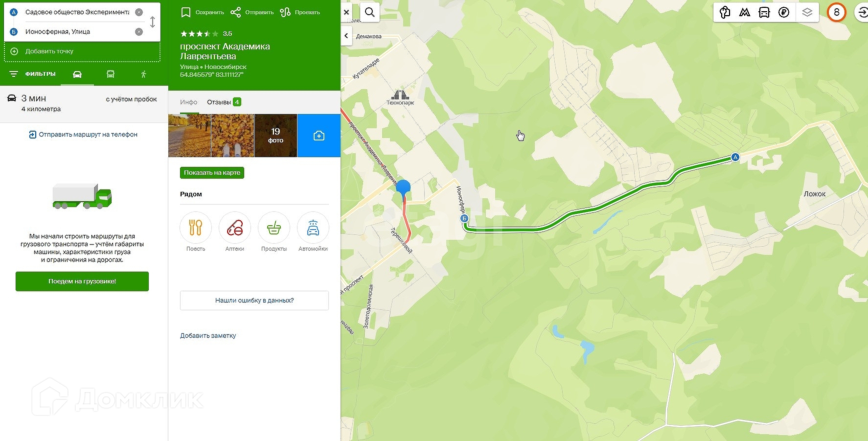Image resolution: width=868 pixels, height=441 pixels.
Task: Open the map search magnifier
Action: 370,12
